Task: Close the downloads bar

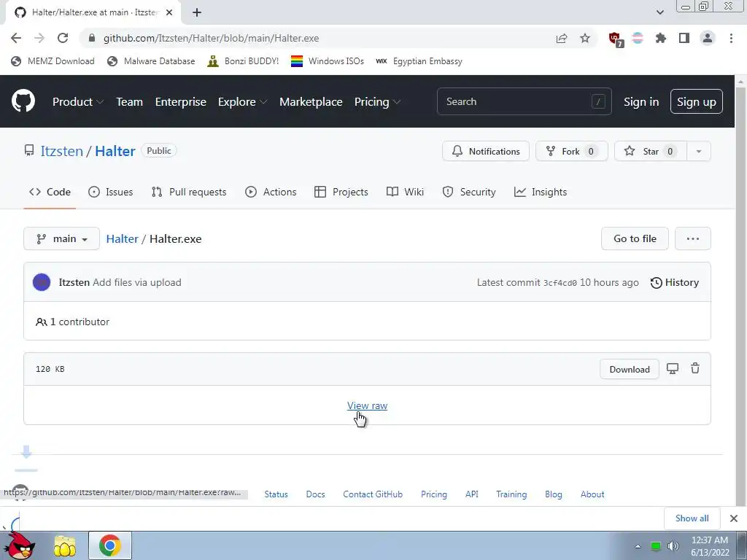Action: pyautogui.click(x=734, y=518)
